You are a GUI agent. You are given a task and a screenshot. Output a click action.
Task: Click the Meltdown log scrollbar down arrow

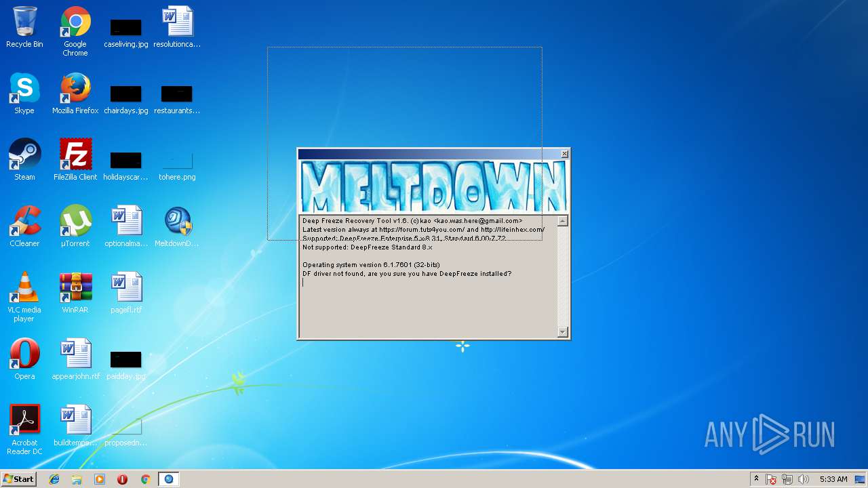click(563, 332)
